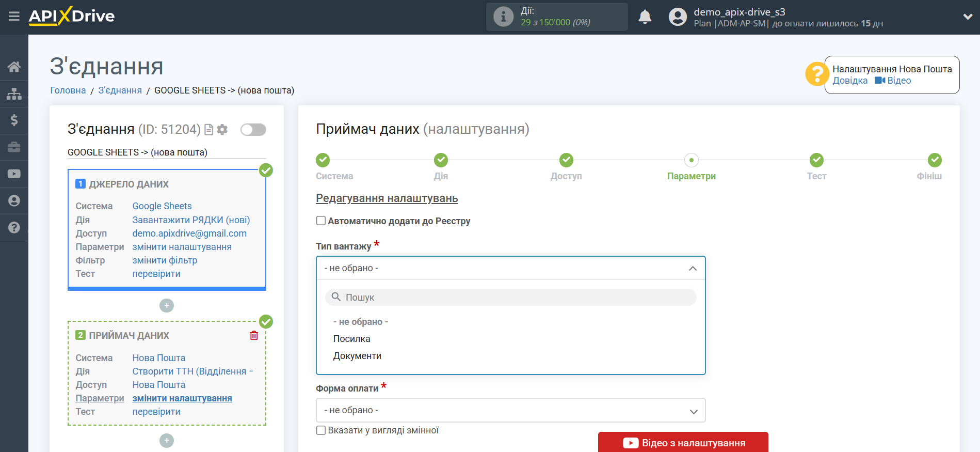Viewport: 980px width, 452px height.
Task: Select the Документи option
Action: (357, 356)
